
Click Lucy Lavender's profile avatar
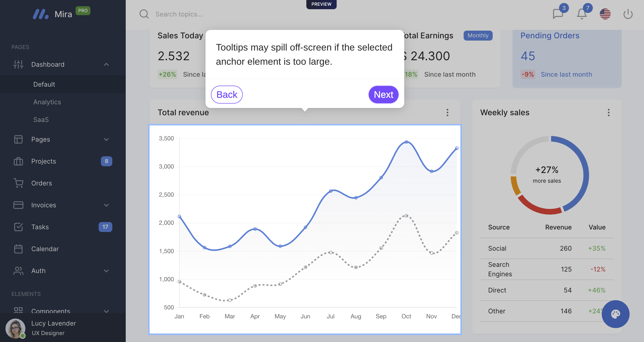[x=15, y=328]
